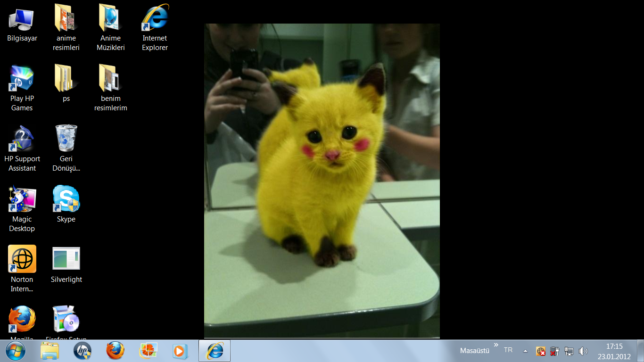
Task: Click the volume speaker tray icon
Action: pyautogui.click(x=583, y=351)
